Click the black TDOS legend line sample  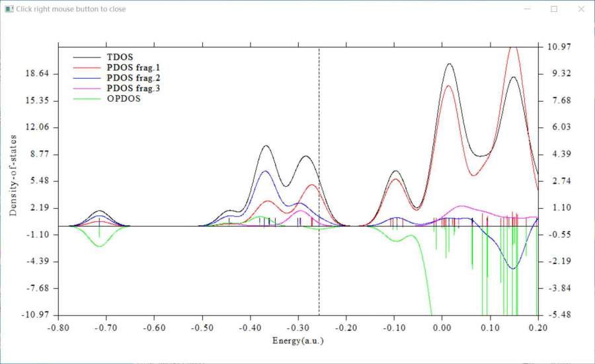(x=86, y=57)
